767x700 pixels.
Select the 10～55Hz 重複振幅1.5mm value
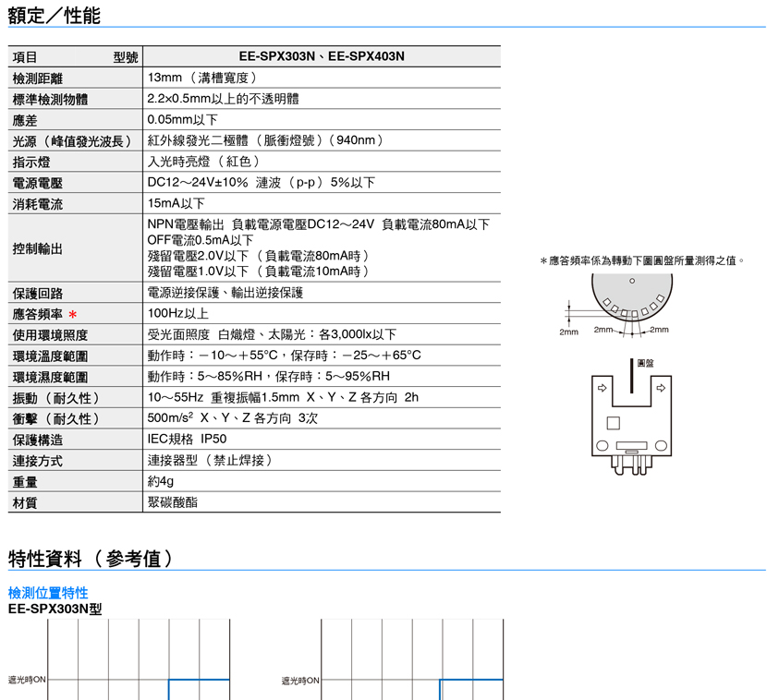pyautogui.click(x=283, y=398)
